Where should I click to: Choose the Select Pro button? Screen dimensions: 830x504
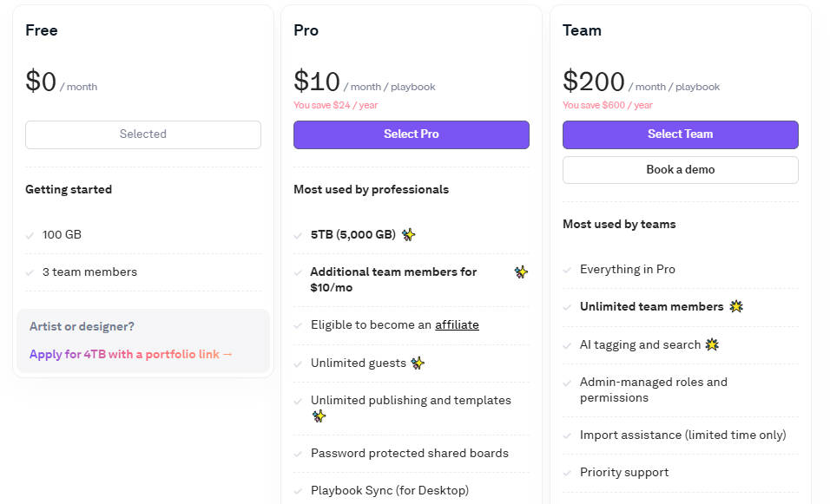pyautogui.click(x=412, y=134)
